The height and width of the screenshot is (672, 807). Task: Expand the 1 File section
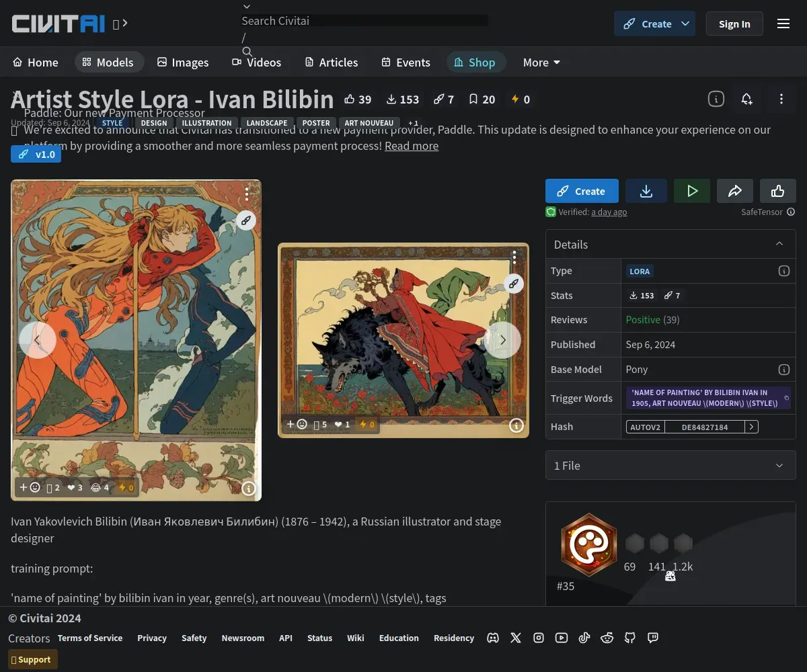pos(670,465)
